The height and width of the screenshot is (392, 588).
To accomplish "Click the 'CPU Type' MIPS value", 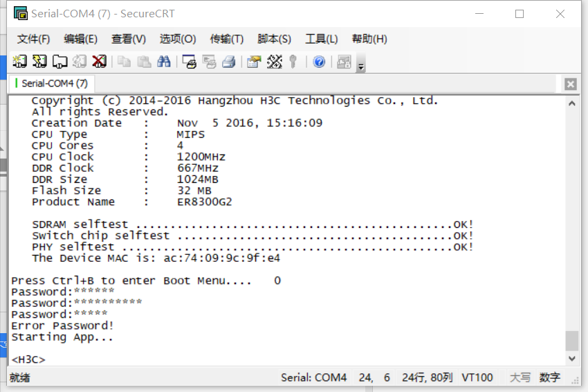I will pyautogui.click(x=190, y=134).
